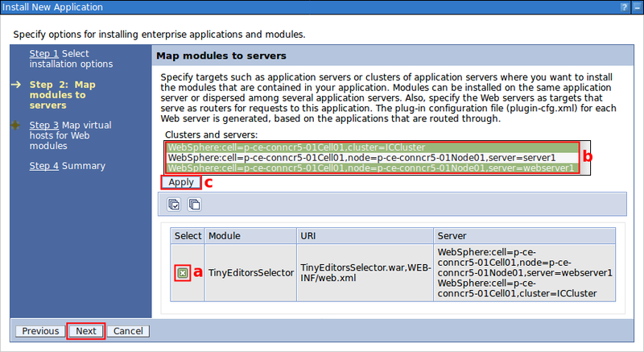Click the URI column header
644x352 pixels.
click(308, 236)
